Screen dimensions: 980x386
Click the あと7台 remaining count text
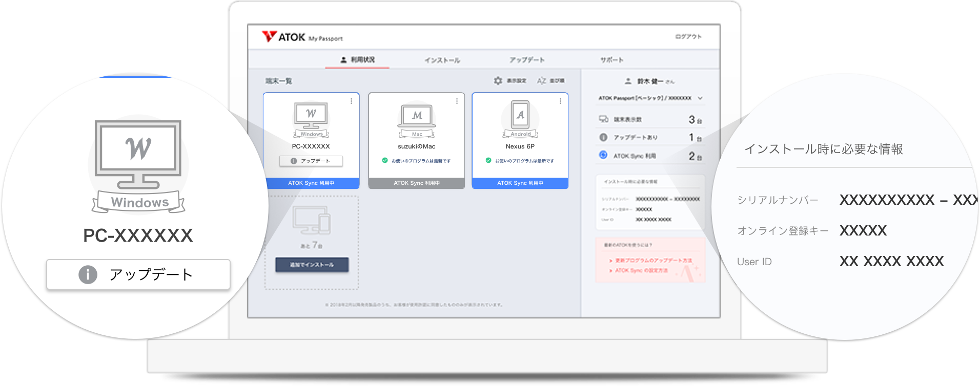(312, 245)
